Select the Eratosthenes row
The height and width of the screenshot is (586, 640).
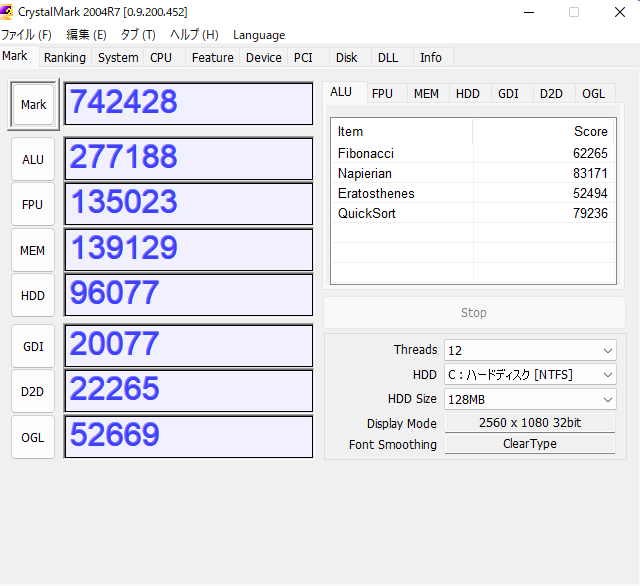click(x=473, y=193)
